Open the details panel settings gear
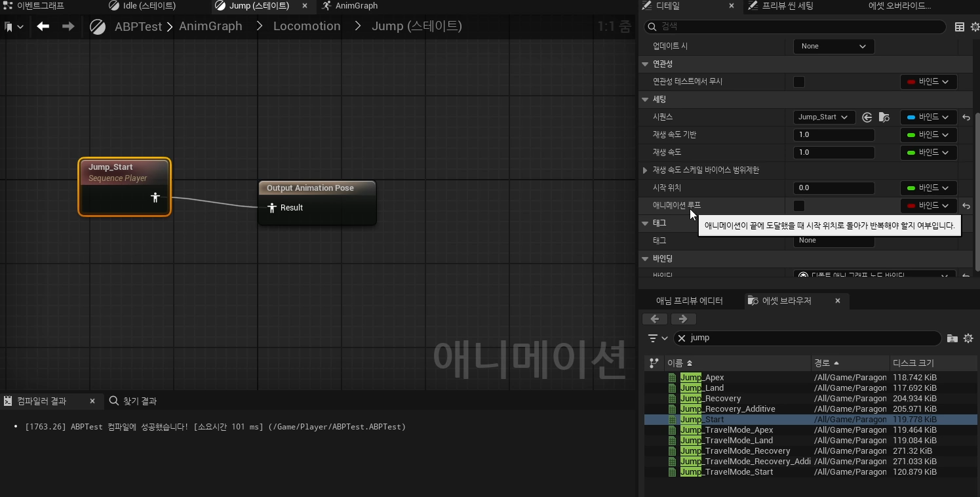The image size is (980, 497). (x=974, y=27)
